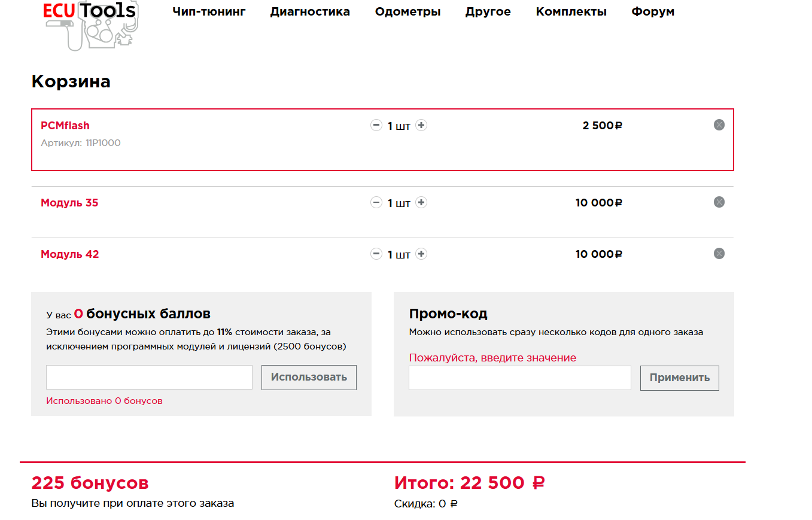The width and height of the screenshot is (812, 520).
Task: Click the Итого: 22 500 ₽ total
Action: (470, 483)
